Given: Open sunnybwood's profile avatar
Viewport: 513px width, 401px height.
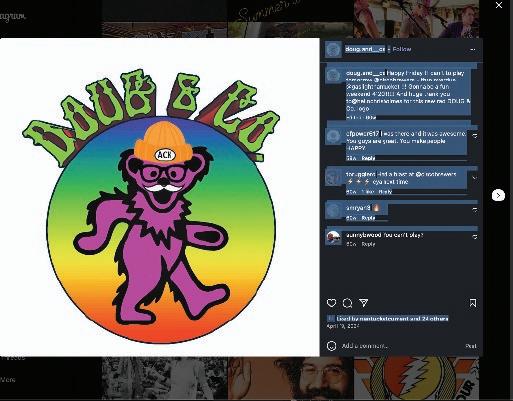Looking at the screenshot, I should [x=333, y=238].
